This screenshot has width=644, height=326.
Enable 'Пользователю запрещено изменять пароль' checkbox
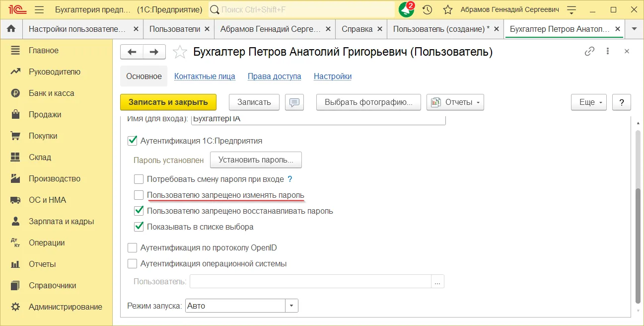coord(139,195)
